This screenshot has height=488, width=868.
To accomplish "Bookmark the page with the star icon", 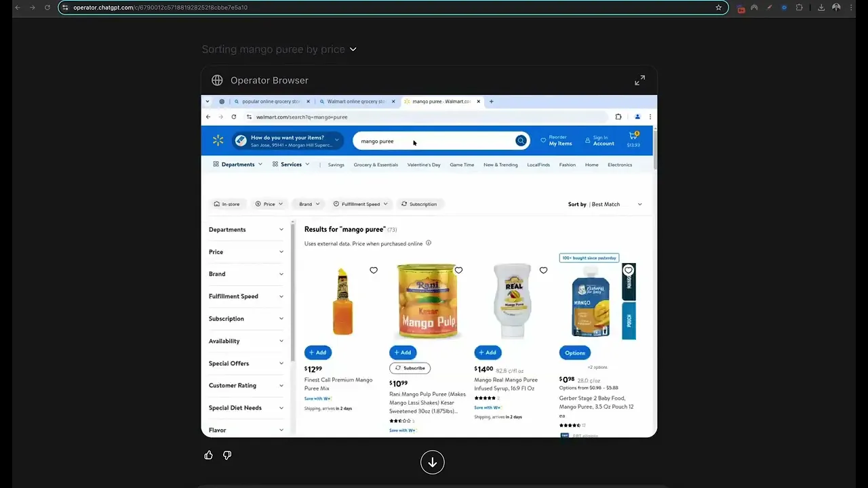I will click(x=719, y=7).
